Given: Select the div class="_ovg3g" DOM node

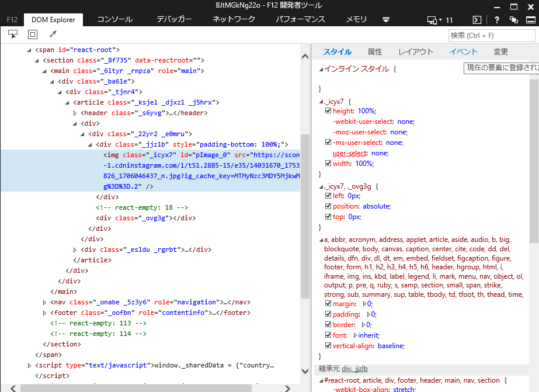Looking at the screenshot, I should (x=146, y=218).
